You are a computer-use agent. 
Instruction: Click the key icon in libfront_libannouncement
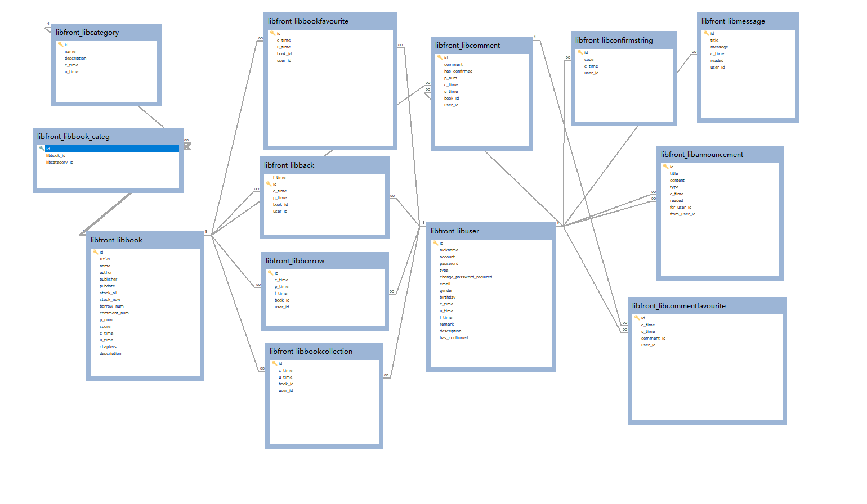pyautogui.click(x=665, y=166)
